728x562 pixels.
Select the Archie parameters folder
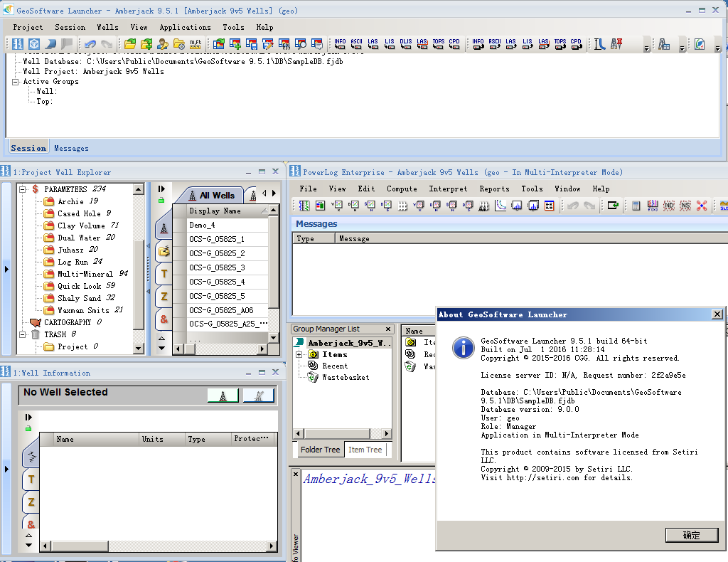[x=71, y=201]
